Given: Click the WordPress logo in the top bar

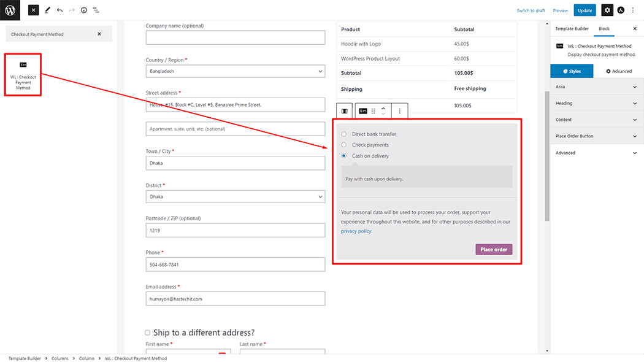Looking at the screenshot, I should pos(10,10).
